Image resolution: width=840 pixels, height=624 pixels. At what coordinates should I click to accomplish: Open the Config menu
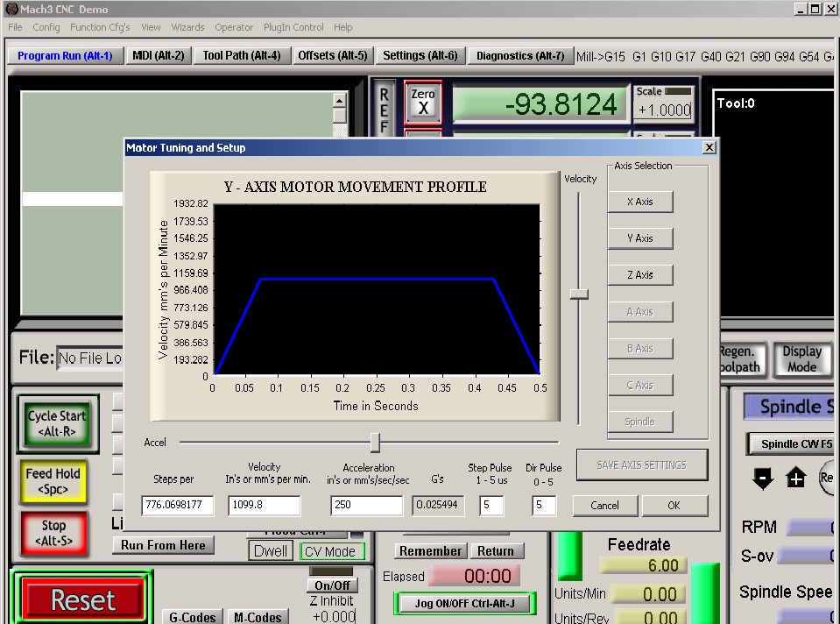46,27
